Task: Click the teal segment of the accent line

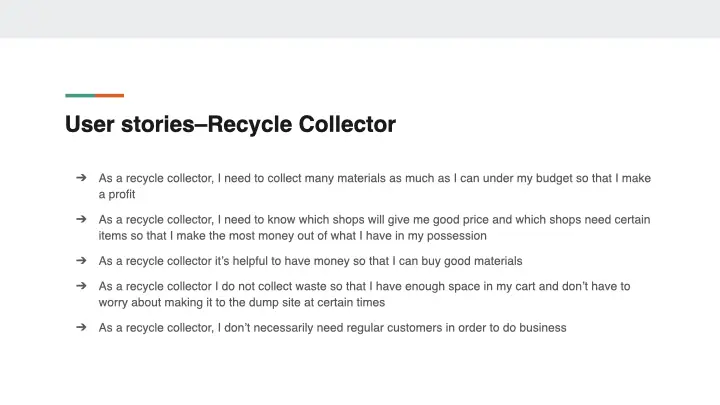Action: point(80,96)
